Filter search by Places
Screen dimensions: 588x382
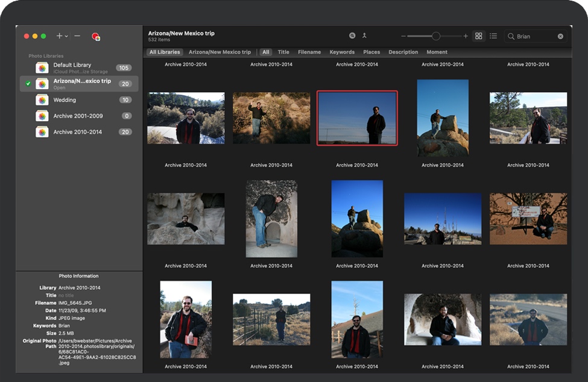tap(371, 52)
